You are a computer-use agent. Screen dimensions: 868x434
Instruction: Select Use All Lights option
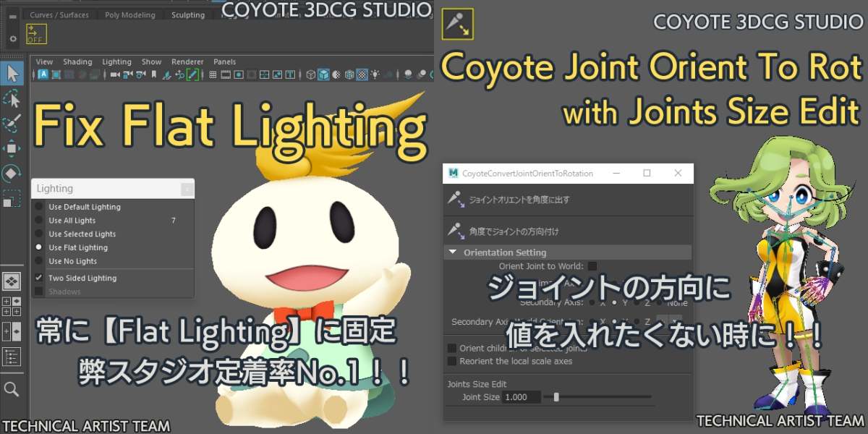(113, 221)
